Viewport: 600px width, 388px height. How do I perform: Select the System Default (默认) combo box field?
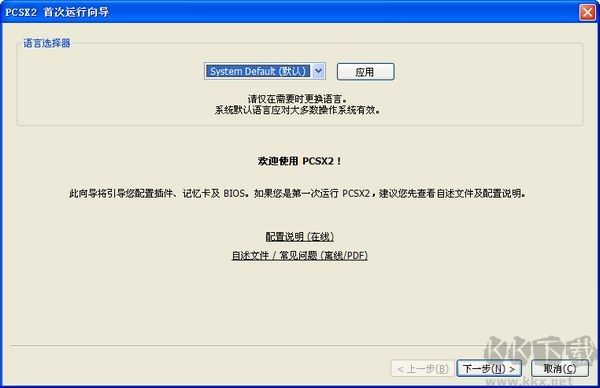pyautogui.click(x=265, y=71)
